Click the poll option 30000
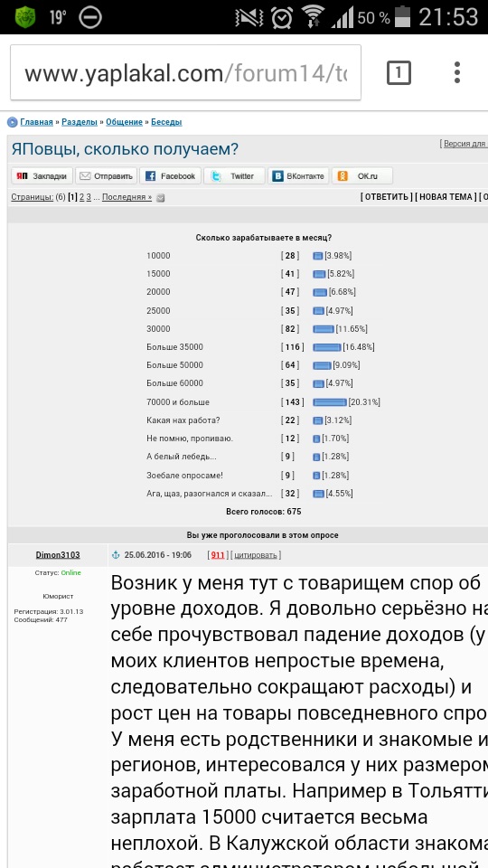488x868 pixels. [x=158, y=329]
